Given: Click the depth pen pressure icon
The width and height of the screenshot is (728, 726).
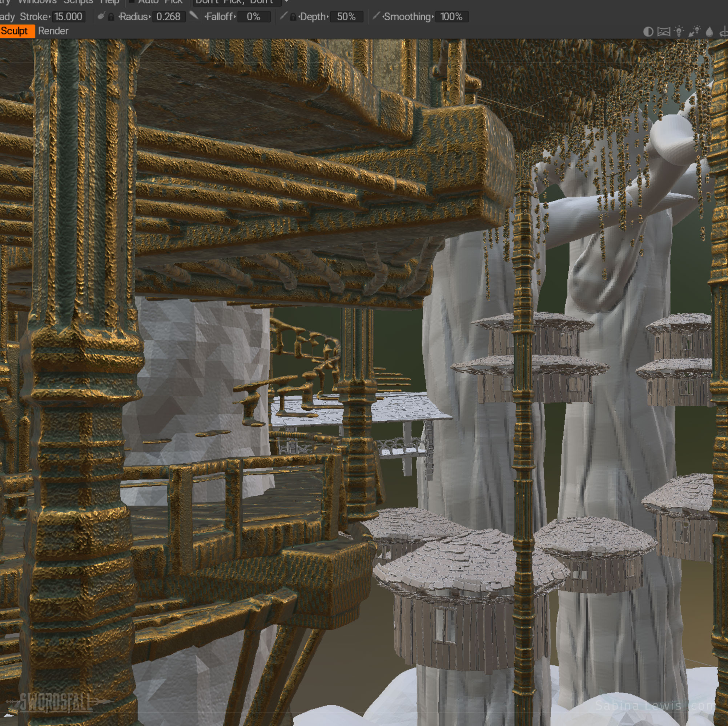Looking at the screenshot, I should (x=283, y=16).
